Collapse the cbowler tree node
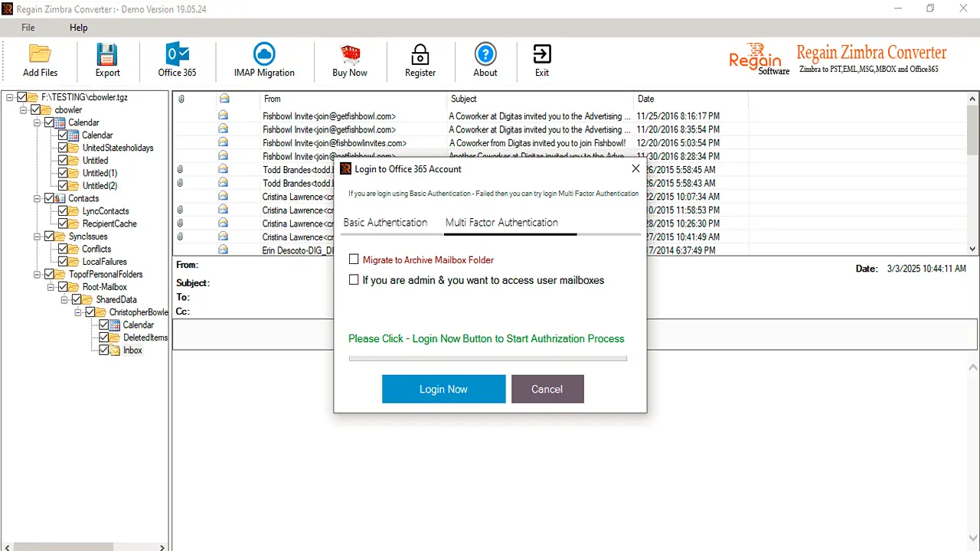The height and width of the screenshot is (551, 980). [24, 110]
